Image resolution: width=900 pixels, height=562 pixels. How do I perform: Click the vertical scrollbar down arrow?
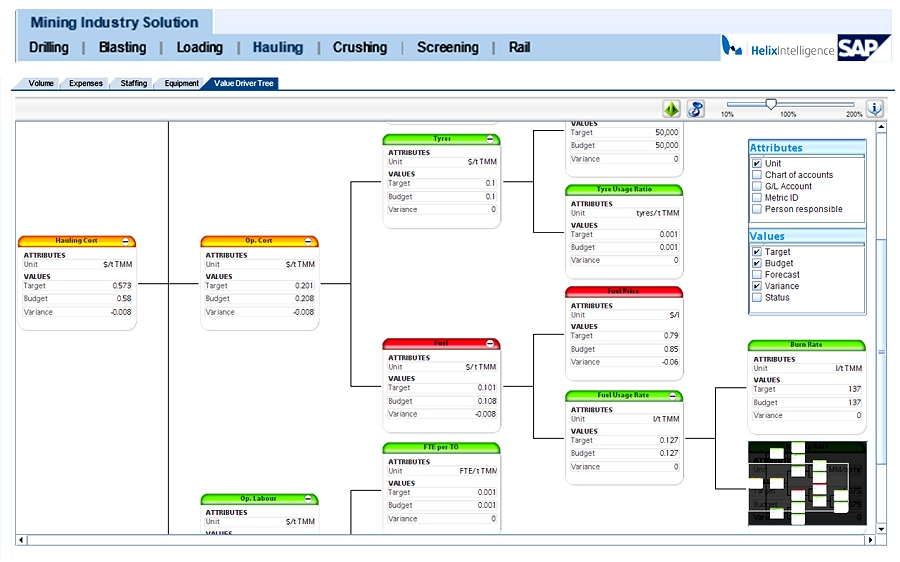pyautogui.click(x=881, y=529)
